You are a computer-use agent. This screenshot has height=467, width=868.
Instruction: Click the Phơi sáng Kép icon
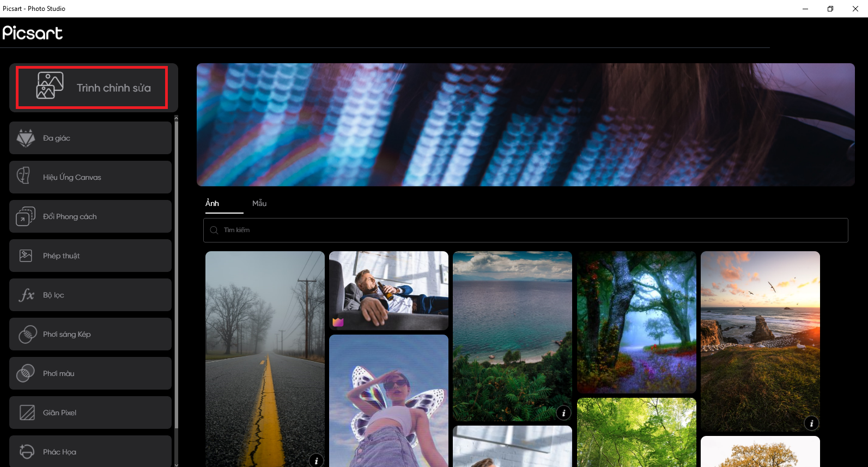pyautogui.click(x=27, y=334)
